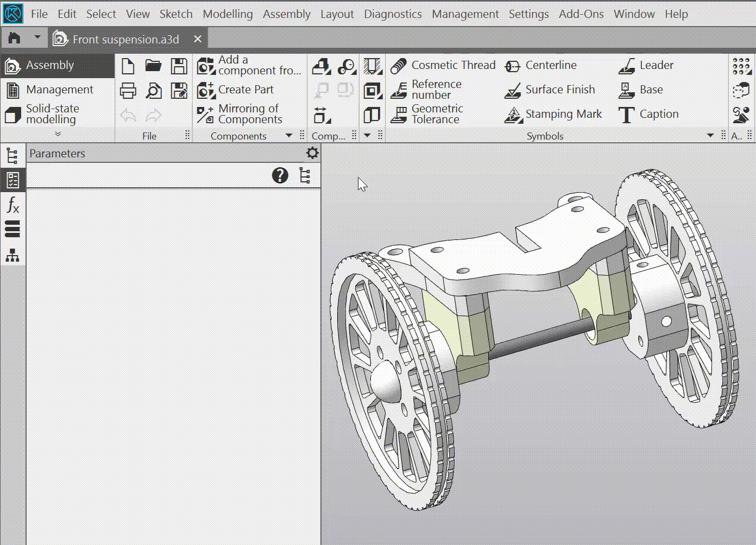The image size is (756, 545).
Task: Click the Print icon
Action: (x=128, y=91)
